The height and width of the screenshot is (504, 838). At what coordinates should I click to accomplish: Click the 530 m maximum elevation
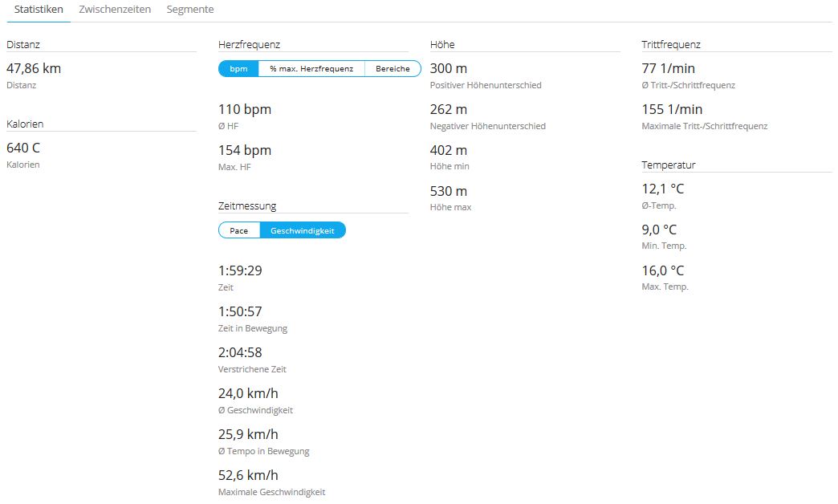point(449,191)
